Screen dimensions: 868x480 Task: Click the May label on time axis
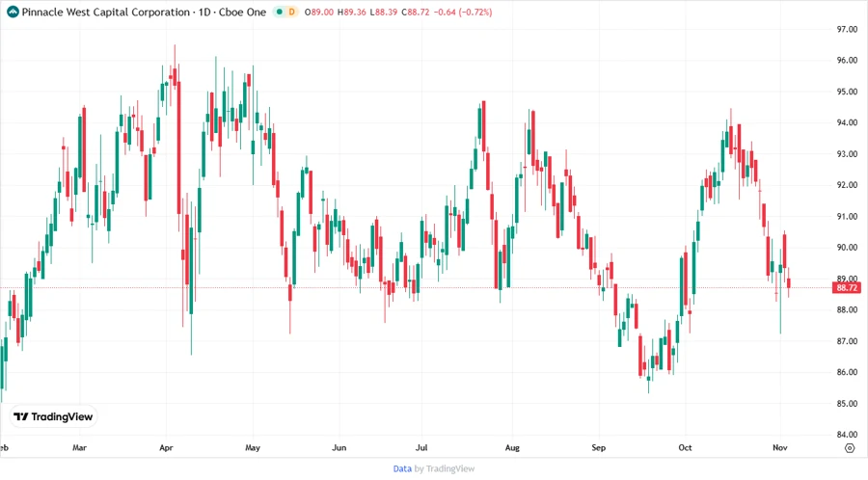pyautogui.click(x=253, y=448)
